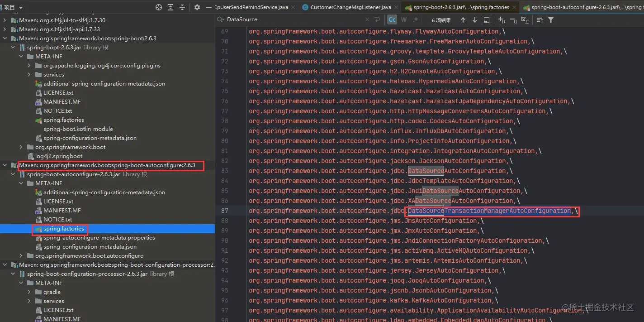Select spring-boot.kotlin_module file
644x322 pixels.
pyautogui.click(x=78, y=129)
